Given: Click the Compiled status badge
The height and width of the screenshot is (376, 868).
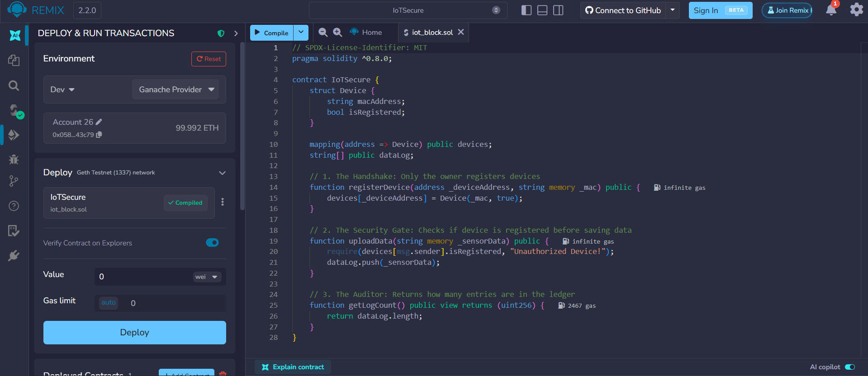Looking at the screenshot, I should point(185,203).
